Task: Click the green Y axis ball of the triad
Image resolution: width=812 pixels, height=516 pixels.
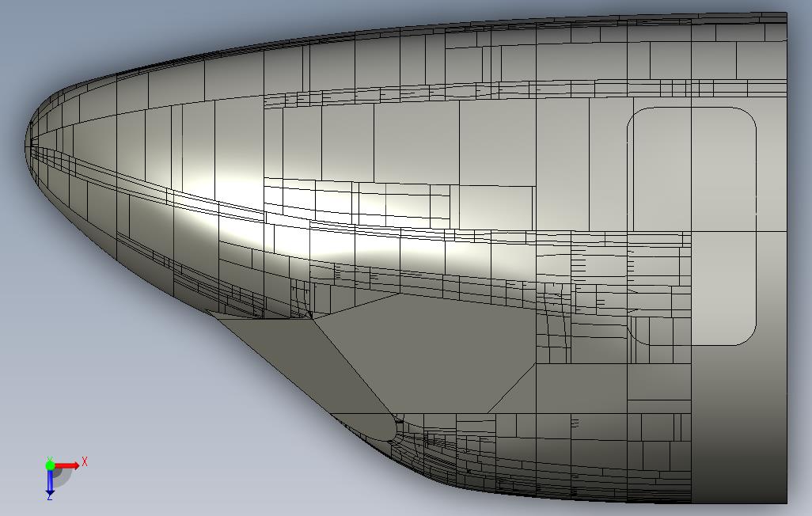Action: pyautogui.click(x=50, y=465)
